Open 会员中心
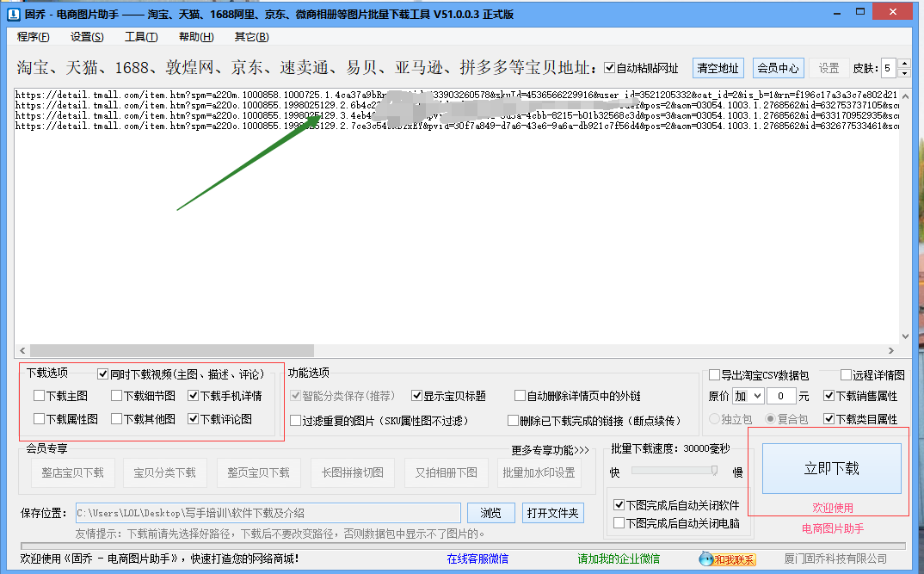Image resolution: width=924 pixels, height=574 pixels. [x=778, y=68]
